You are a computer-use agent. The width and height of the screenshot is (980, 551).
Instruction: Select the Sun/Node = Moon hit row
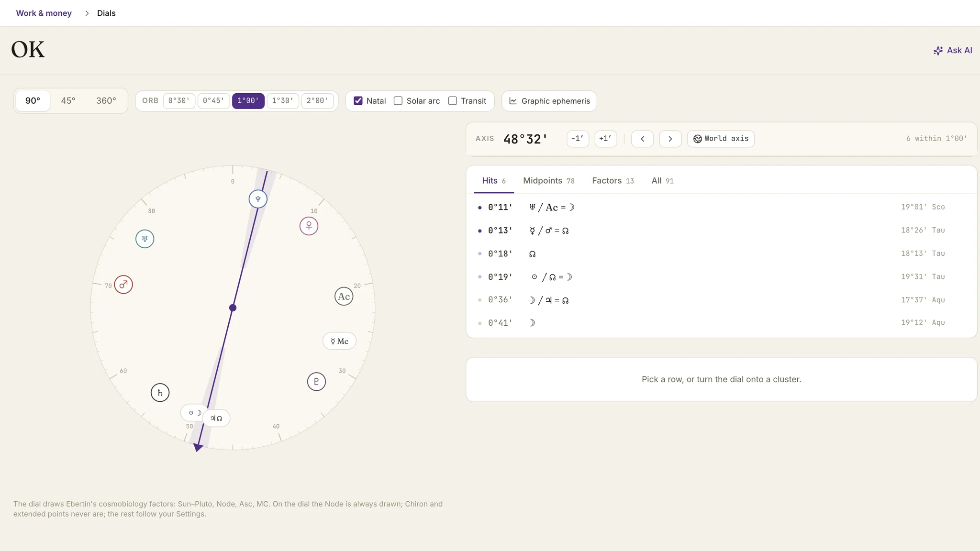(722, 277)
